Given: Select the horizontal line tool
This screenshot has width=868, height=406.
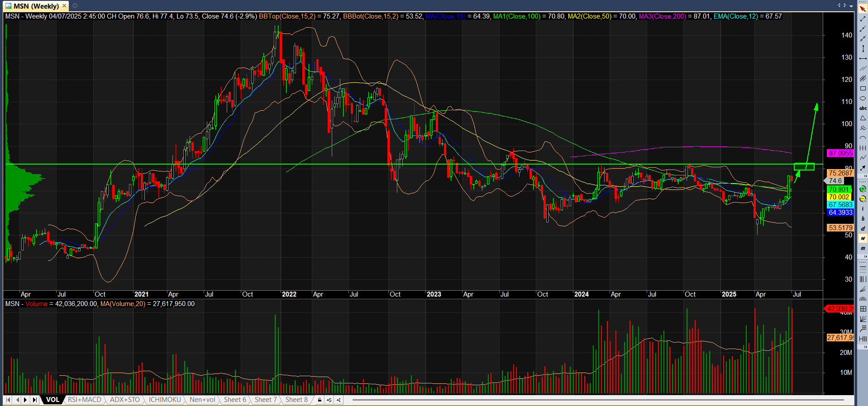Looking at the screenshot, I should click(x=863, y=58).
